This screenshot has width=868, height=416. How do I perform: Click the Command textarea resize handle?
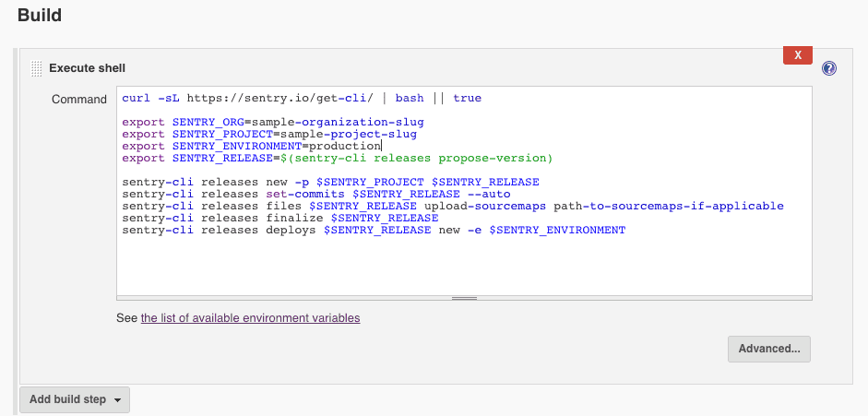pos(464,298)
